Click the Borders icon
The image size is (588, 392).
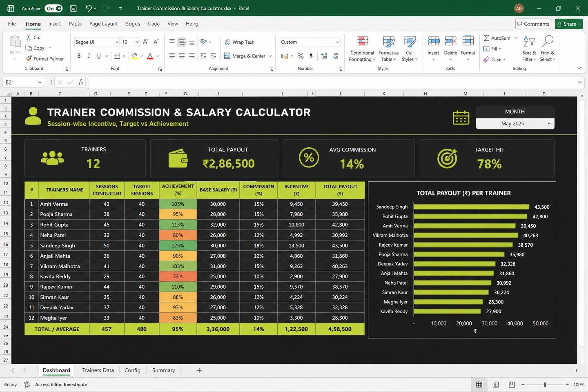click(117, 56)
